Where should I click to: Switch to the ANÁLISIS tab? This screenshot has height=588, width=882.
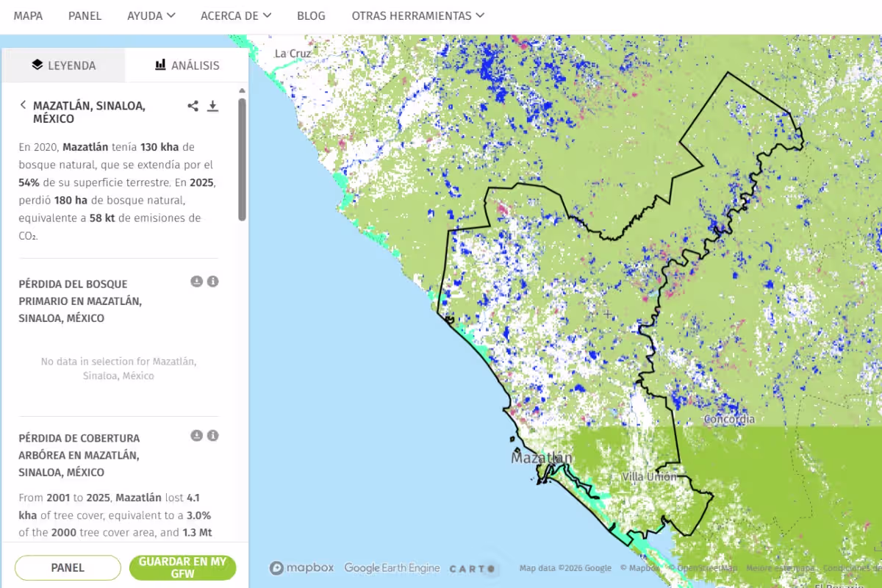[x=187, y=65]
